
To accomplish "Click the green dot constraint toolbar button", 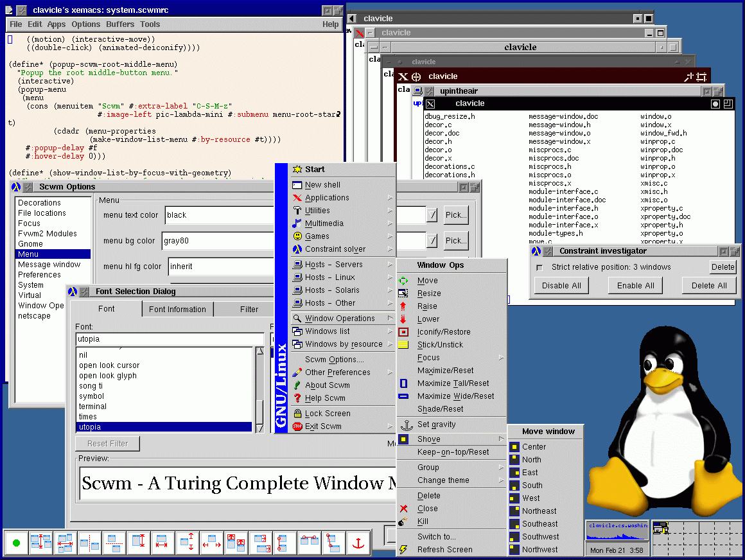I will click(x=16, y=543).
